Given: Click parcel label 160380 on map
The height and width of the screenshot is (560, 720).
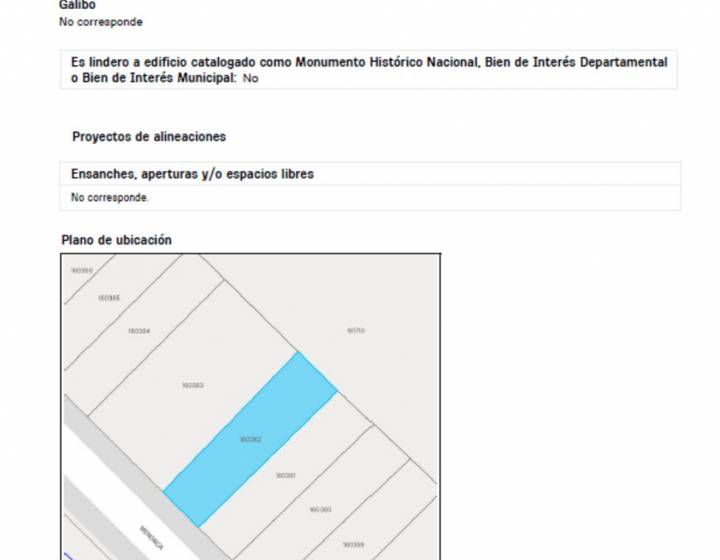Looking at the screenshot, I should pos(321,510).
